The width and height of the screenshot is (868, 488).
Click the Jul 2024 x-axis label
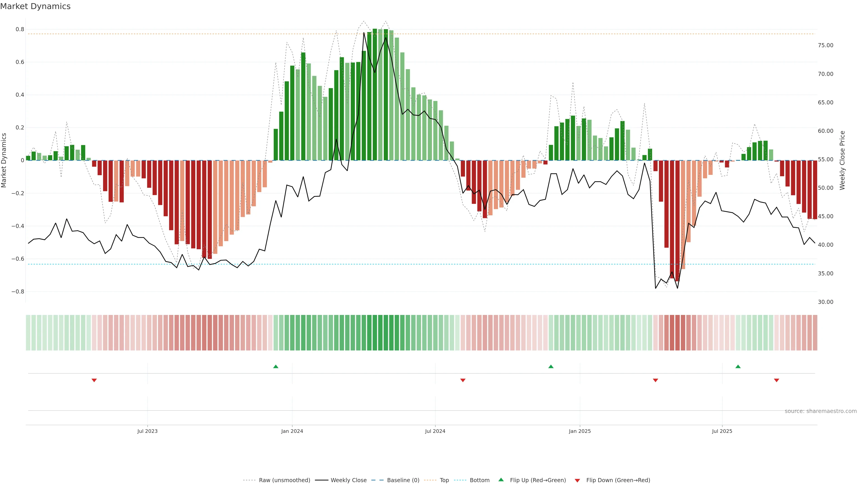(435, 431)
